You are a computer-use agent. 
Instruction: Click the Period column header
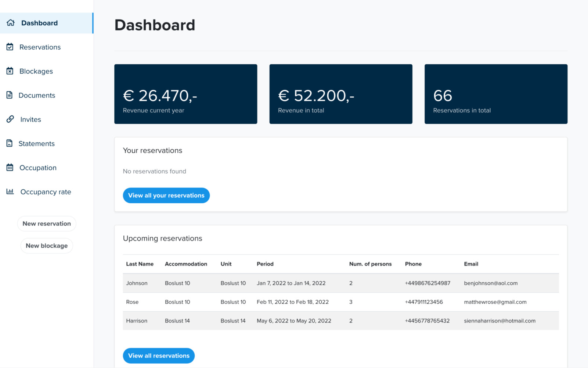coord(265,264)
